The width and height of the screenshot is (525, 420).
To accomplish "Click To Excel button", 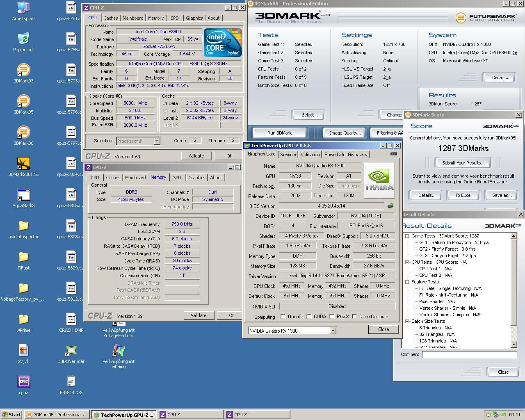I will (463, 195).
